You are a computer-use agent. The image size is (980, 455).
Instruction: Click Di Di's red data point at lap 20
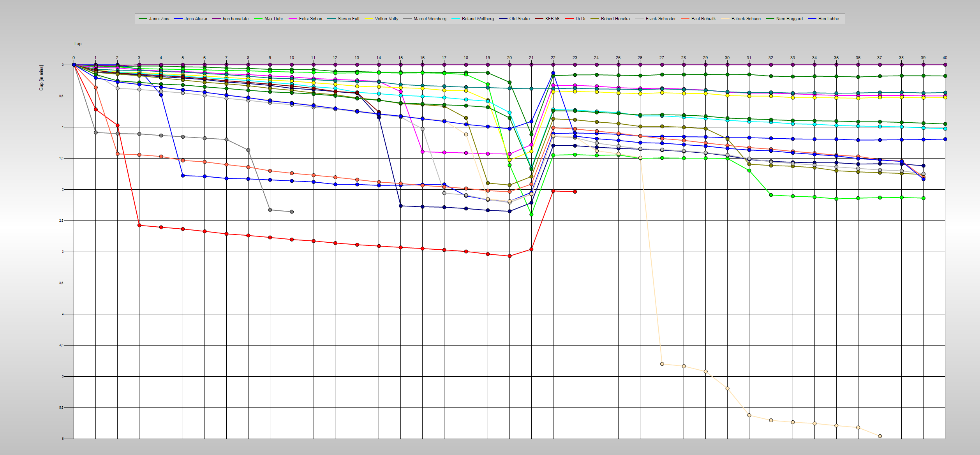(x=510, y=256)
